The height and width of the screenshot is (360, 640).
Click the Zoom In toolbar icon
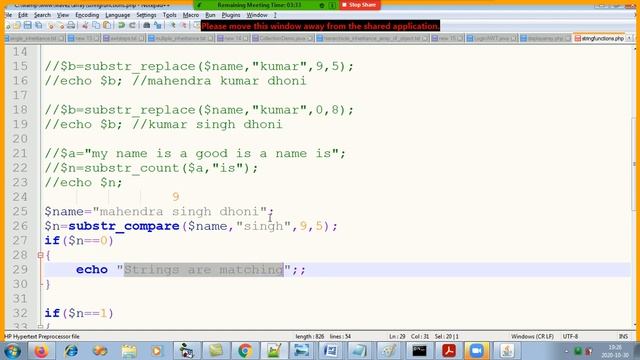click(x=173, y=25)
